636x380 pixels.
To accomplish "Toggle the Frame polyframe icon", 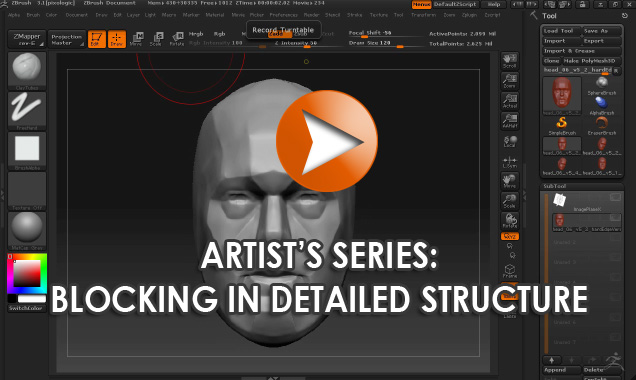I will pyautogui.click(x=510, y=271).
